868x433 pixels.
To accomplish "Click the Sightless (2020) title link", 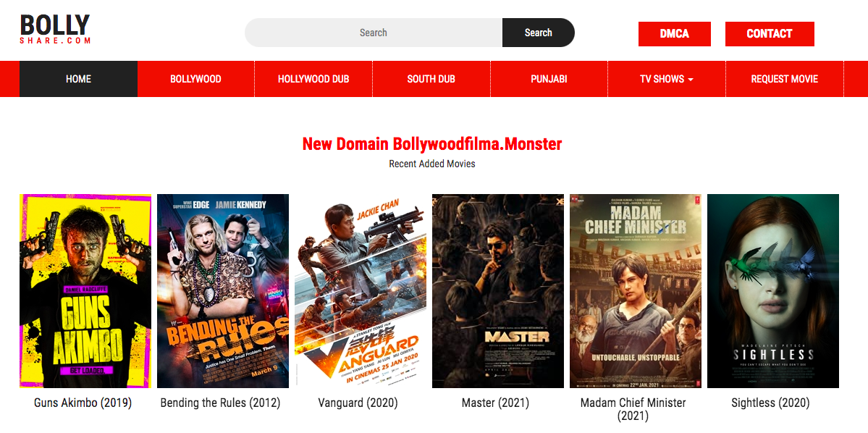I will click(770, 403).
